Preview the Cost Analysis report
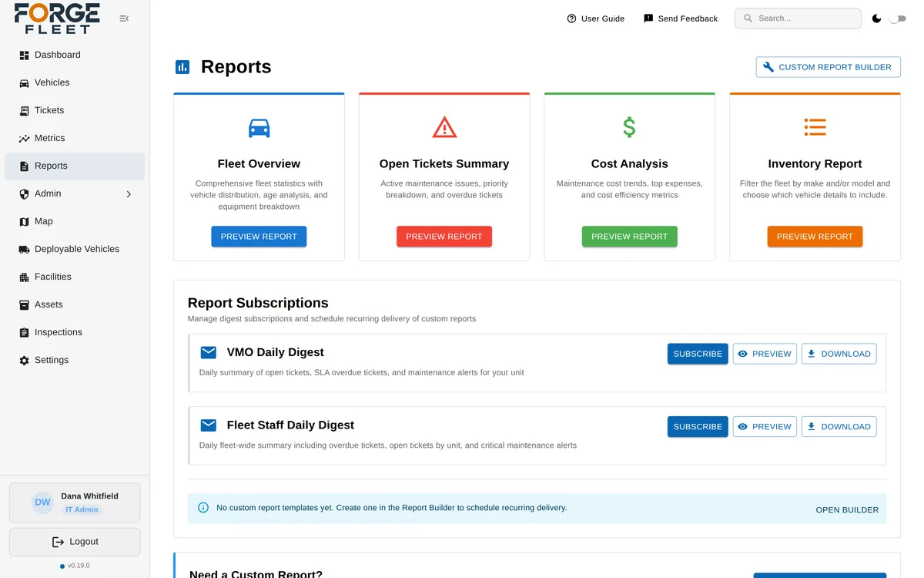This screenshot has width=924, height=578. (629, 237)
